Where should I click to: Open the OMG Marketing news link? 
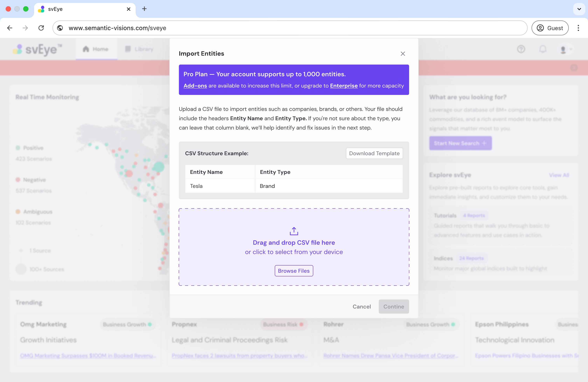(x=88, y=356)
